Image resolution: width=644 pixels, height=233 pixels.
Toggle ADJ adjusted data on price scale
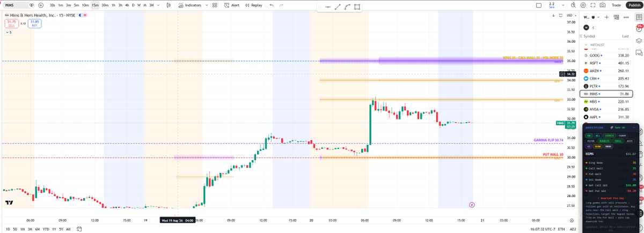[x=573, y=229]
